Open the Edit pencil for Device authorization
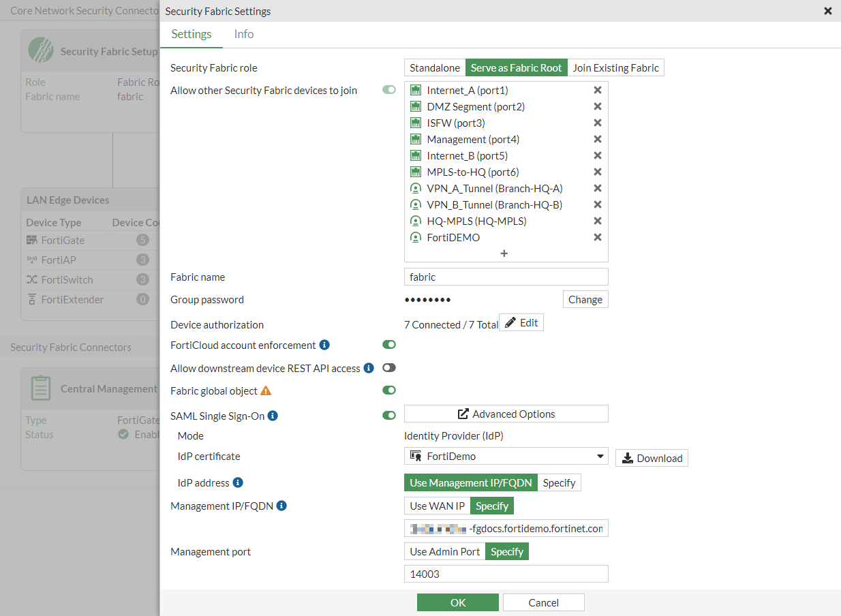 click(x=521, y=322)
